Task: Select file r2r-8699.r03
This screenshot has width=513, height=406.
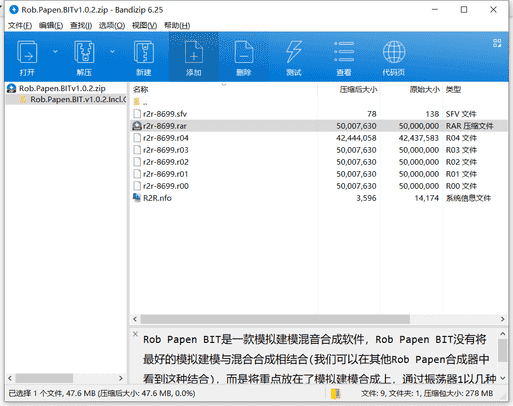Action: click(x=166, y=150)
